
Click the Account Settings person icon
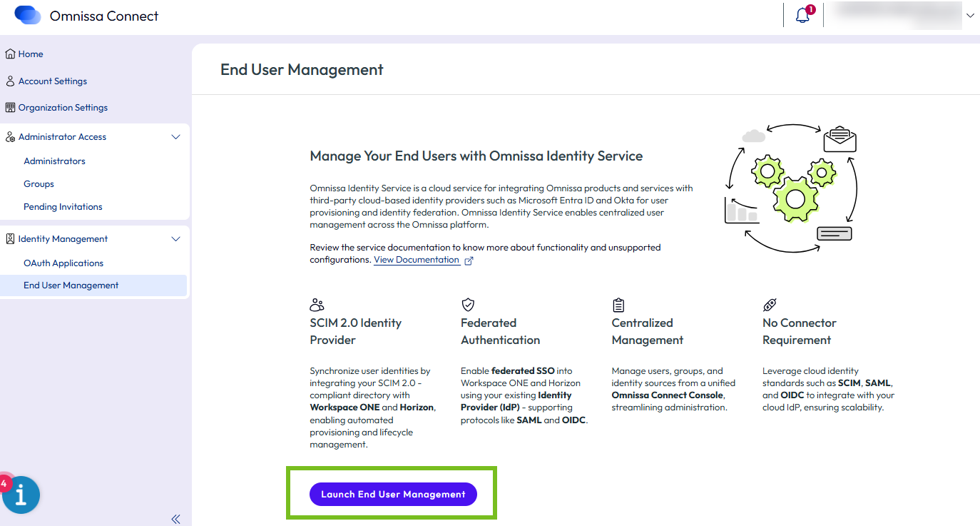10,81
